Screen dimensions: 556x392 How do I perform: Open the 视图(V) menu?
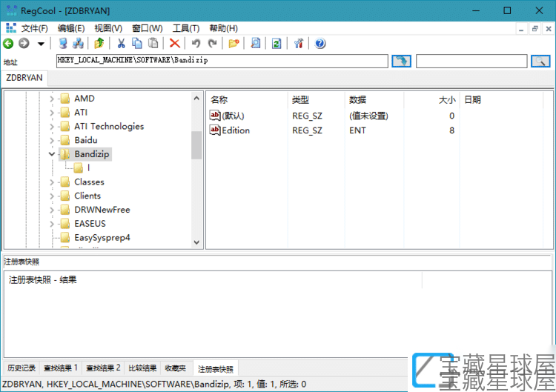pos(108,28)
